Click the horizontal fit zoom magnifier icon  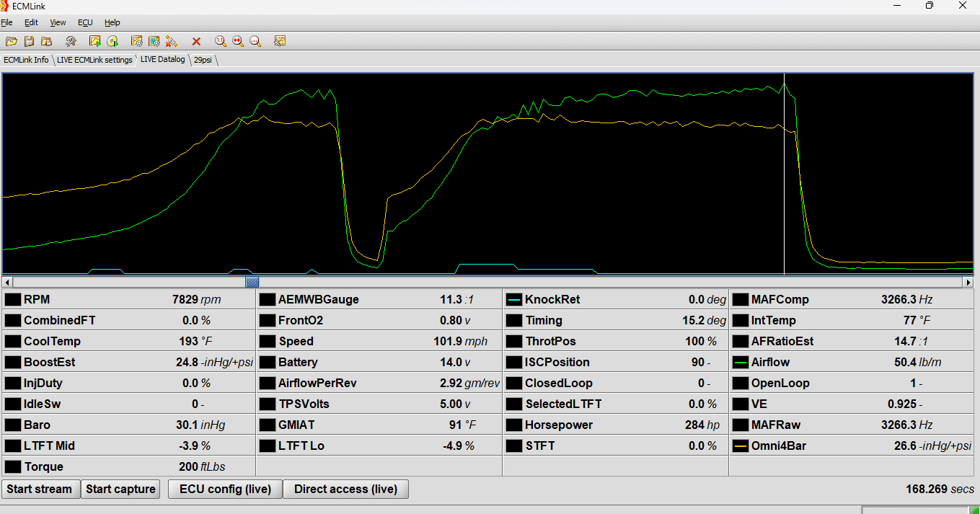(238, 41)
